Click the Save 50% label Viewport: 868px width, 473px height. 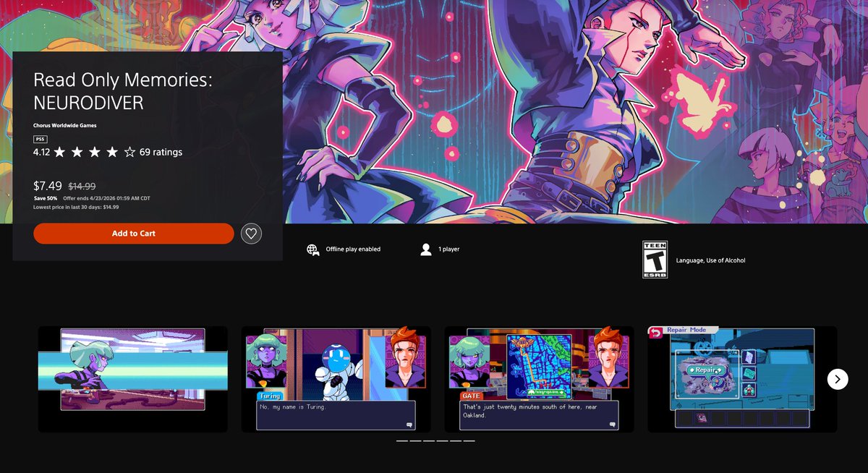[x=46, y=198]
